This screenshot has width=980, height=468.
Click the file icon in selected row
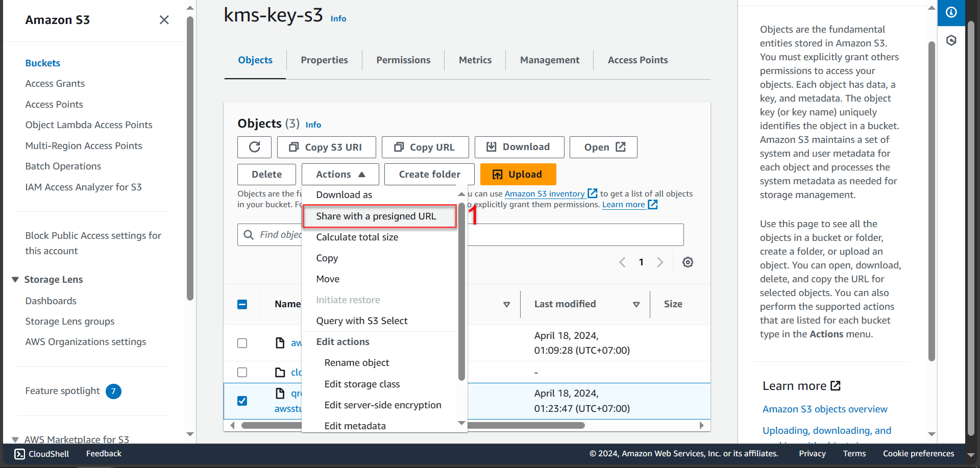[280, 393]
